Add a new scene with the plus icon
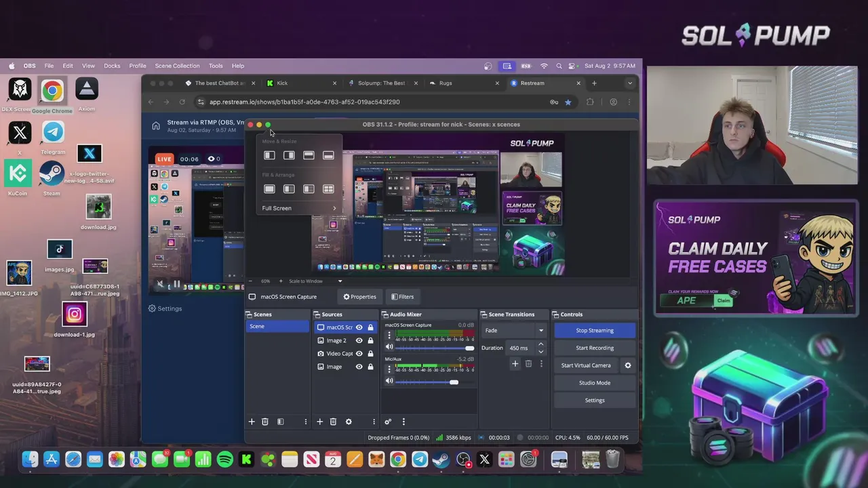 252,422
